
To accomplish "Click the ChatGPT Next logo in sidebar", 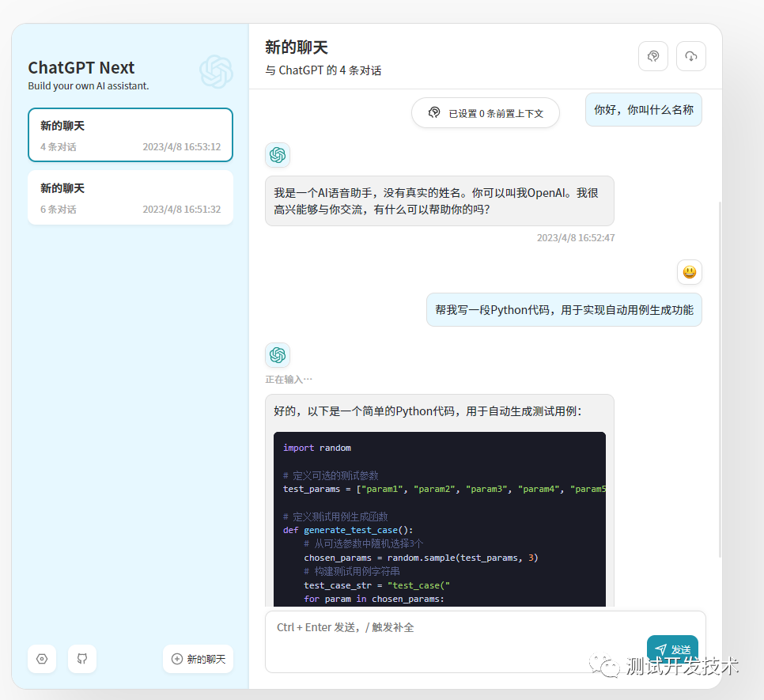I will click(x=214, y=71).
